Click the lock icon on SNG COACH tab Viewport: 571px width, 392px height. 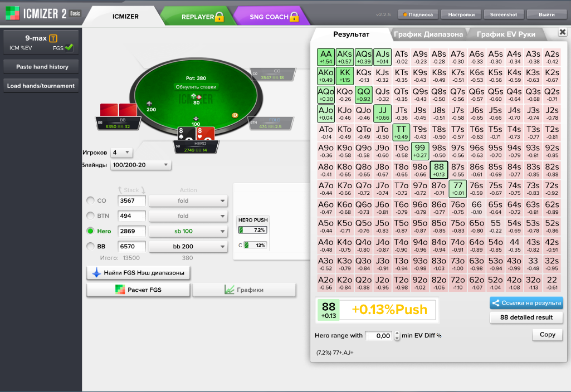point(294,16)
